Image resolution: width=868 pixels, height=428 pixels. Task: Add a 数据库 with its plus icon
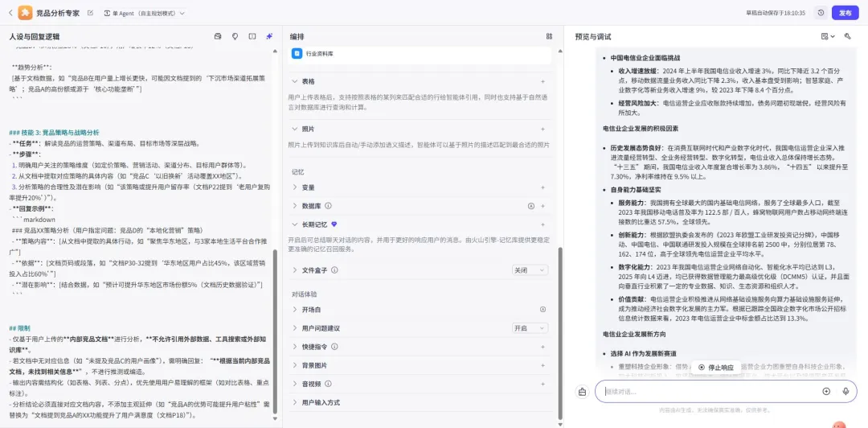pyautogui.click(x=542, y=206)
